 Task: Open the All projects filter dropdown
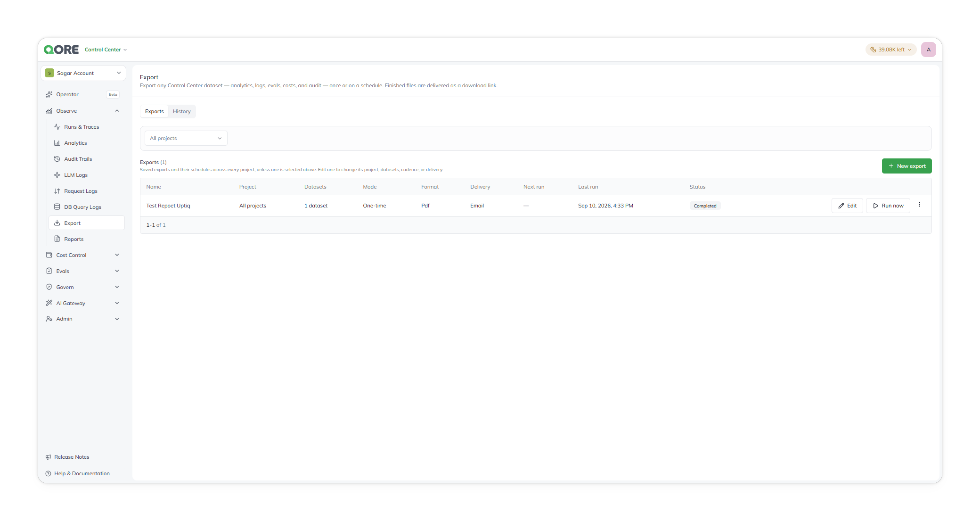[x=186, y=138]
